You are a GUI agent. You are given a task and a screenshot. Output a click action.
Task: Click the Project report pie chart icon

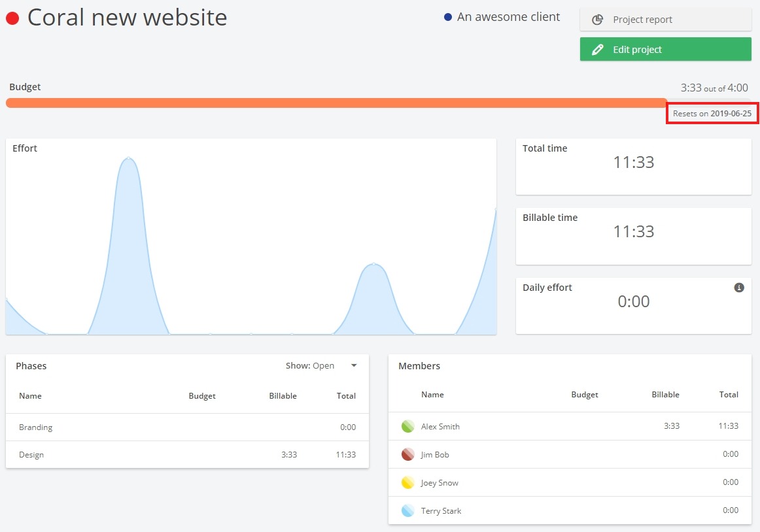(597, 20)
